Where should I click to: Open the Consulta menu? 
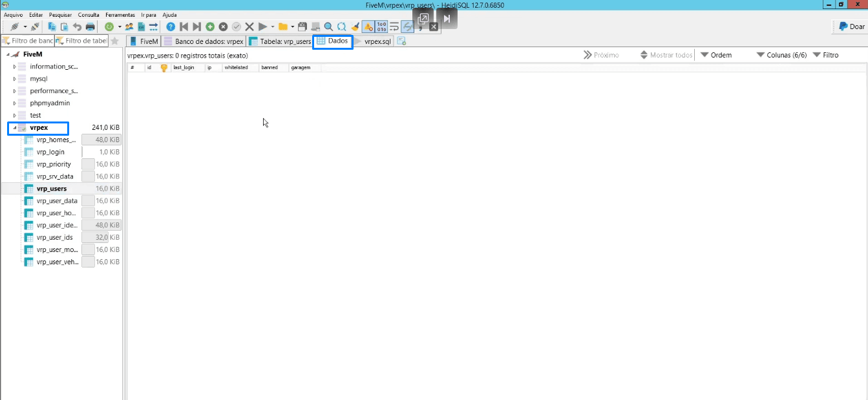(89, 14)
